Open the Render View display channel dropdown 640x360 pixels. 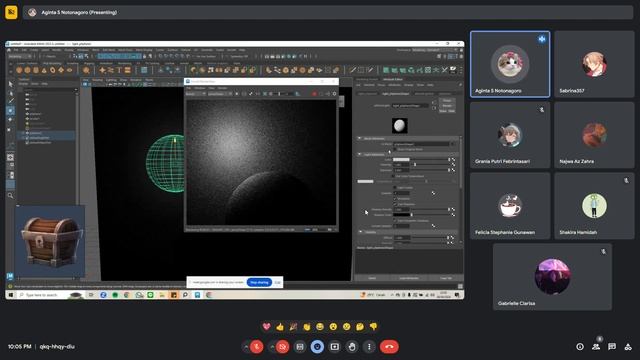[195, 94]
